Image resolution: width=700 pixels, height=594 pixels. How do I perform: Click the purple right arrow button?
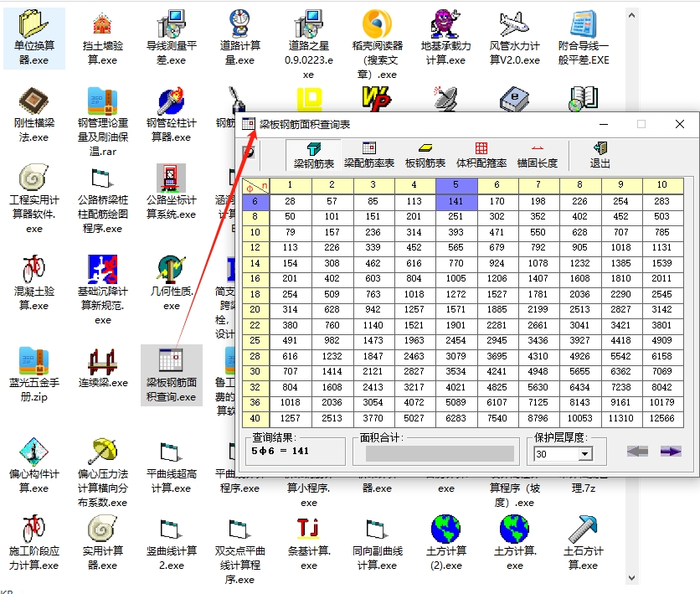pyautogui.click(x=671, y=451)
